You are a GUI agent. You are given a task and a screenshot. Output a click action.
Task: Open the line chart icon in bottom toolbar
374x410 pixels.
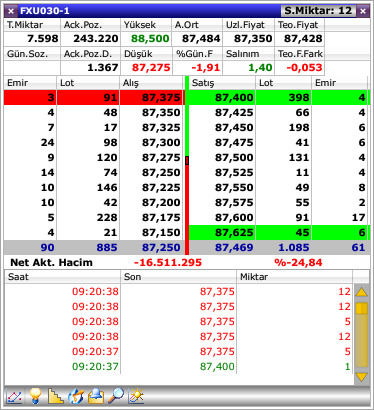(14, 396)
